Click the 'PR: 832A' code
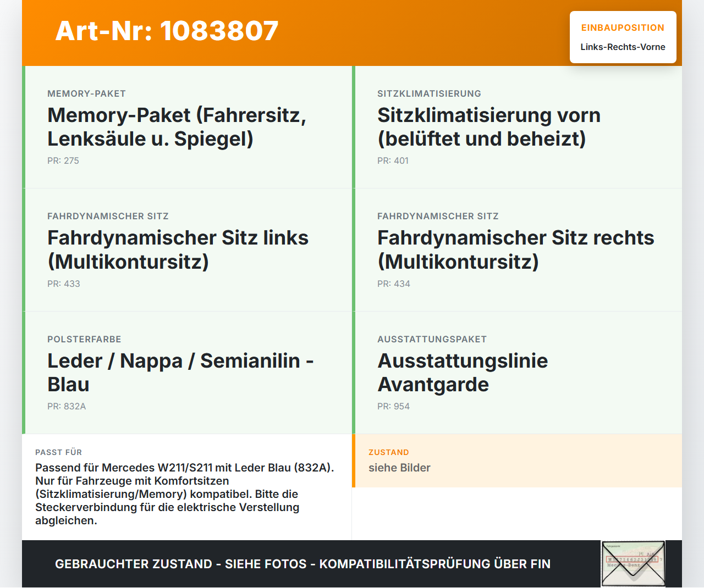 pos(67,407)
